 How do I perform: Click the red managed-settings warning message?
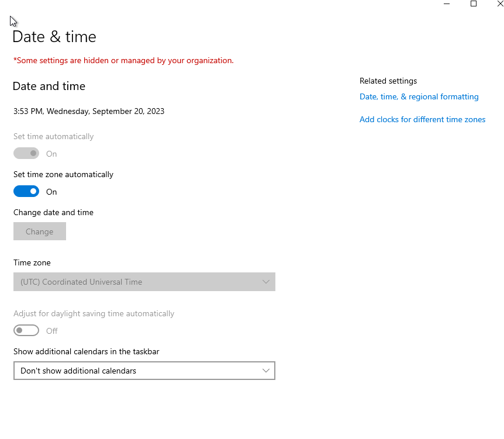coord(123,60)
